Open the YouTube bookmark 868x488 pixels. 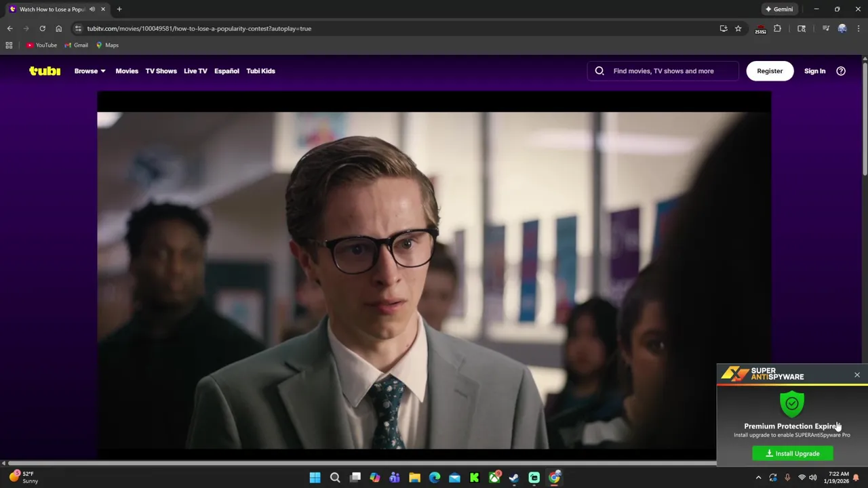coord(41,45)
